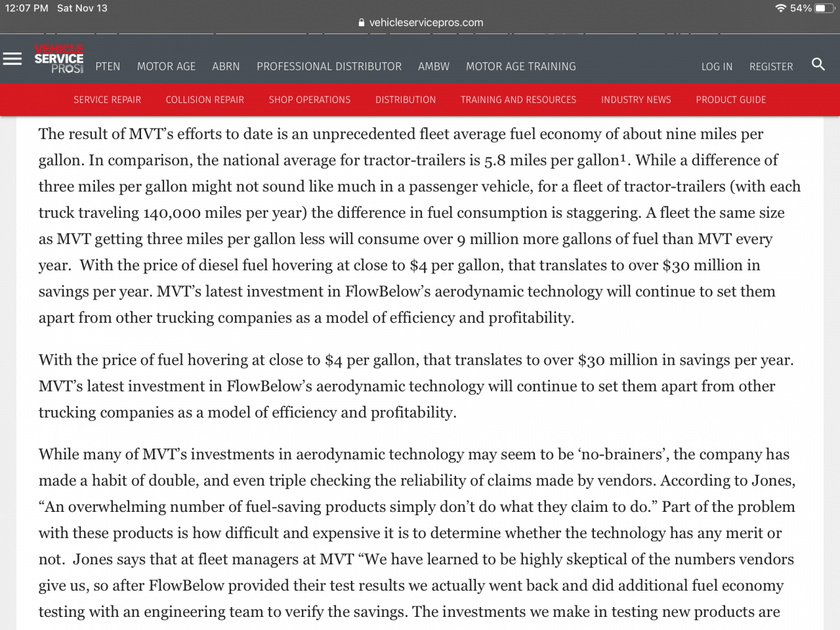Screen dimensions: 840x630
Task: Tap the battery status icon
Action: coord(824,9)
